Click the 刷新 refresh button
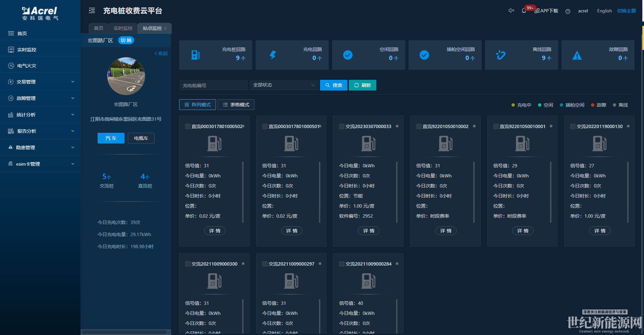Screen dimensions: 644x335 coord(362,85)
